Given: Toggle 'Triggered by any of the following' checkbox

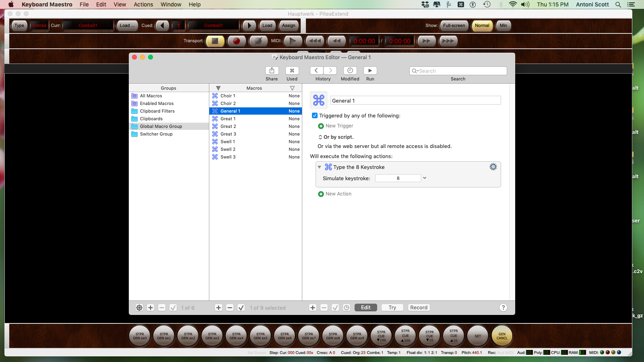Looking at the screenshot, I should tap(315, 115).
